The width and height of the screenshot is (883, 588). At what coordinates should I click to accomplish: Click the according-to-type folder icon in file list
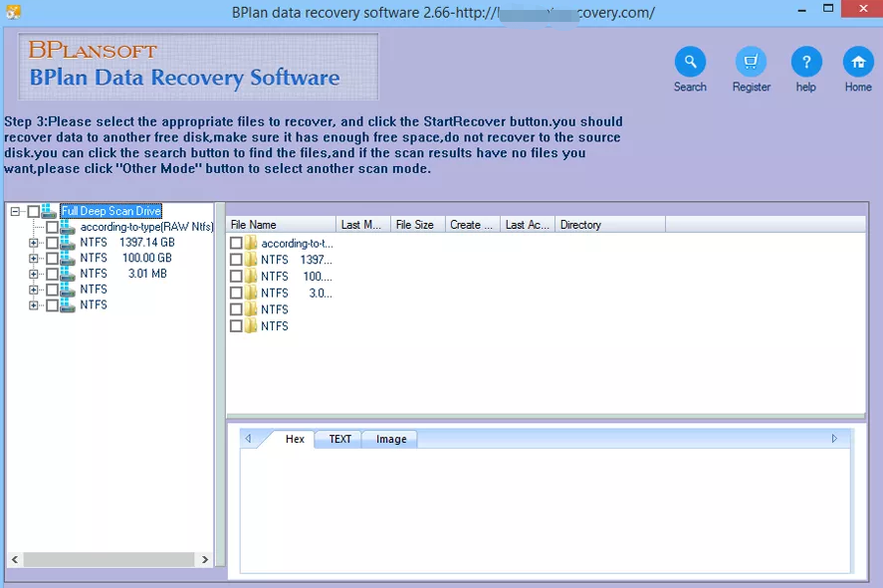(251, 243)
